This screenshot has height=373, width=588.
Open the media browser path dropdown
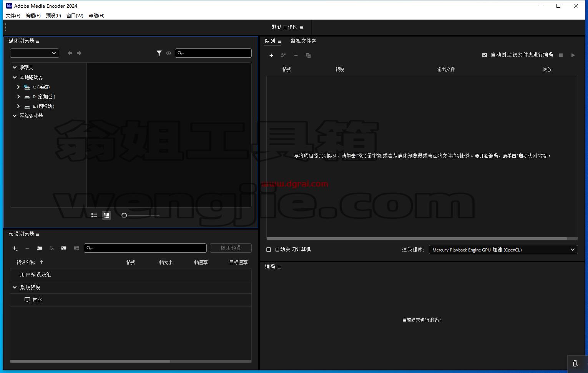(35, 53)
